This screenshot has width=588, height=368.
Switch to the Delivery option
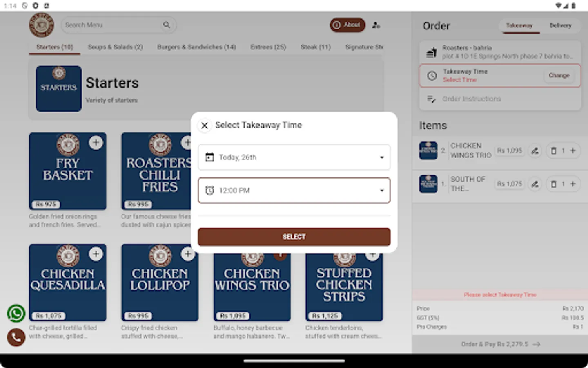tap(560, 25)
